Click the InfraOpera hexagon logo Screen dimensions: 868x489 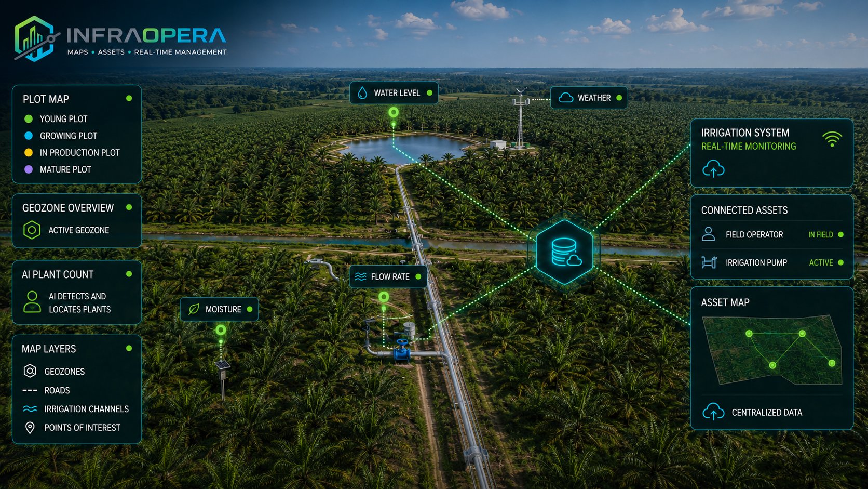35,39
